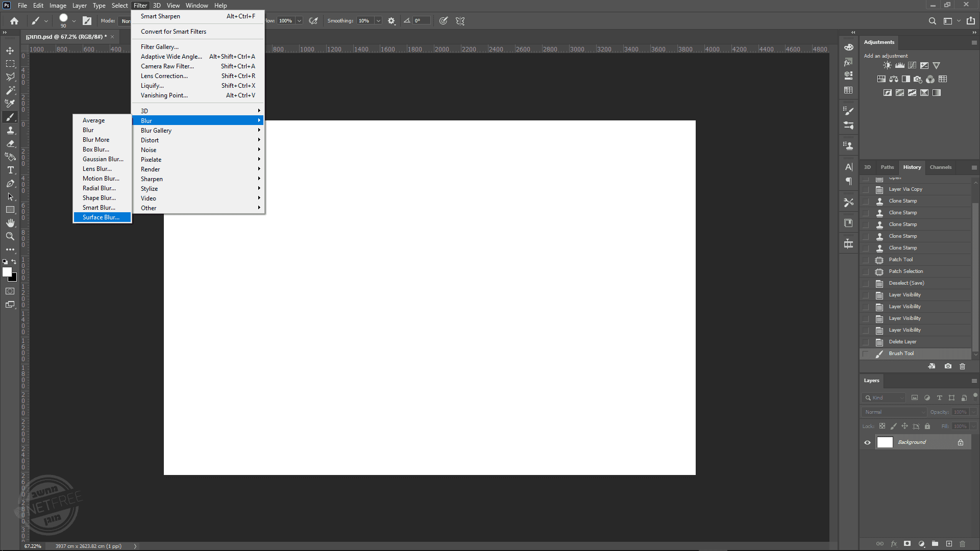Select the Horizontal Type tool
This screenshot has width=980, height=551.
[x=10, y=170]
